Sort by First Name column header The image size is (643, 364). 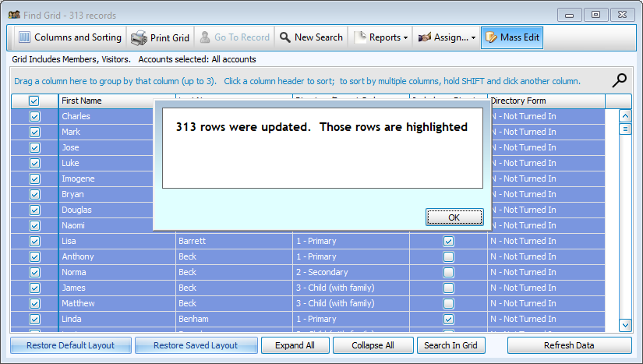tap(117, 101)
